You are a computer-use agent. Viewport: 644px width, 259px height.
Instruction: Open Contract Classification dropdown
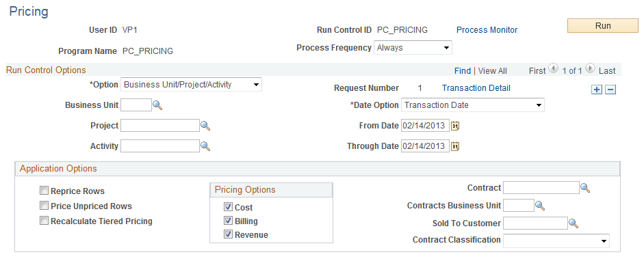556,241
